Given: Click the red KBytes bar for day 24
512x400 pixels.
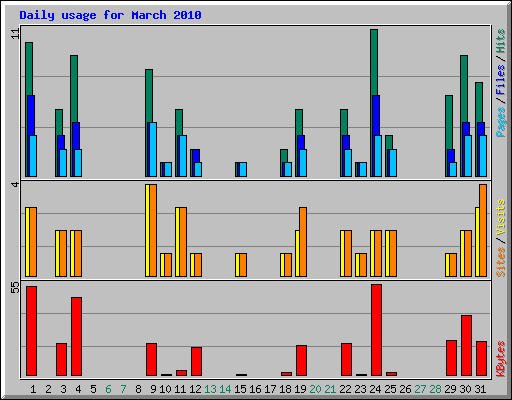Looking at the screenshot, I should point(376,330).
